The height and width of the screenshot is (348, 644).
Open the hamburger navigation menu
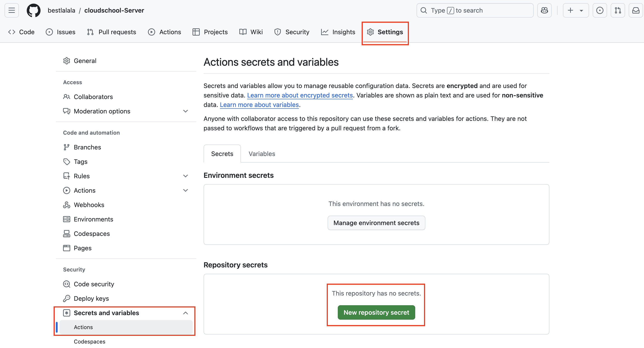(11, 10)
